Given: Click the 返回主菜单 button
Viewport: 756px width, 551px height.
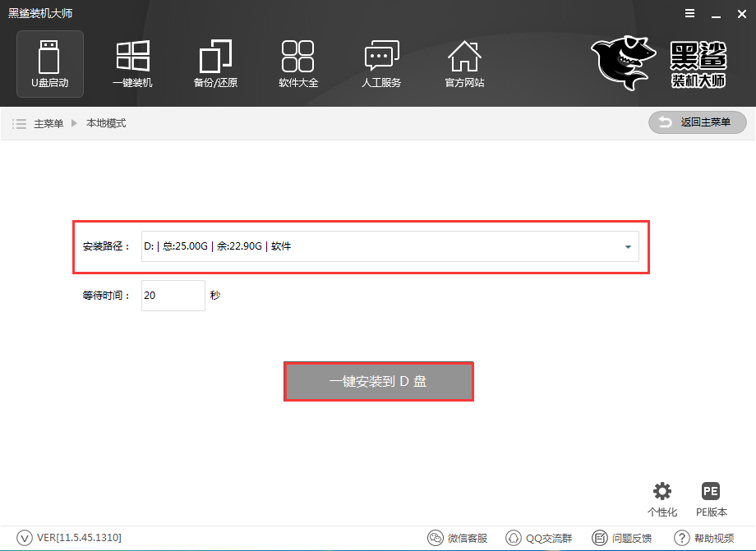Looking at the screenshot, I should coord(698,122).
